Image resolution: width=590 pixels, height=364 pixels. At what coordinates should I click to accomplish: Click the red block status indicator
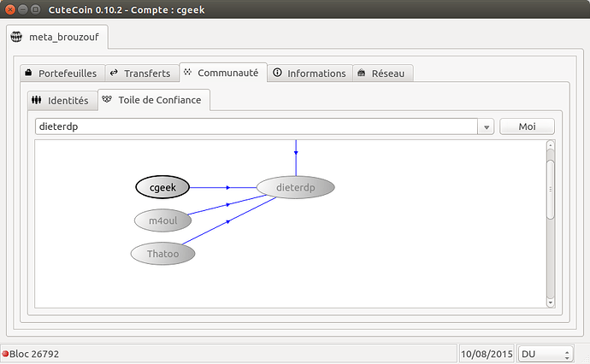[5, 354]
